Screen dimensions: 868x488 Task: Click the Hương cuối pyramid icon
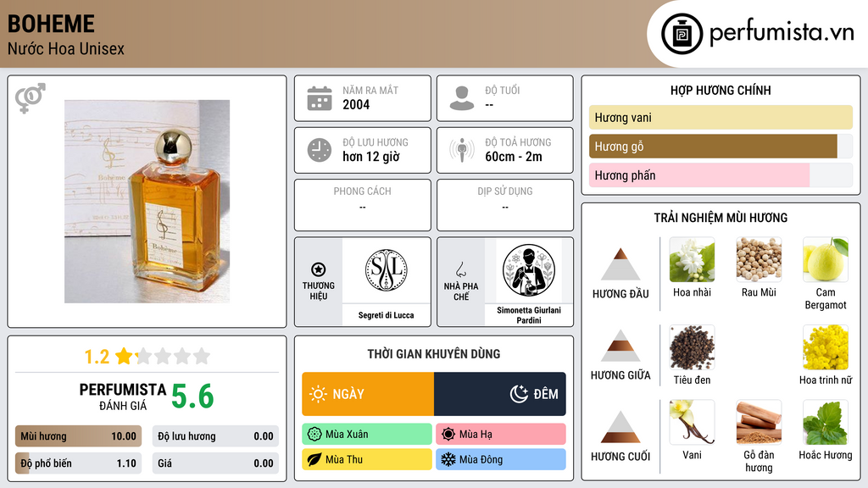click(x=620, y=427)
